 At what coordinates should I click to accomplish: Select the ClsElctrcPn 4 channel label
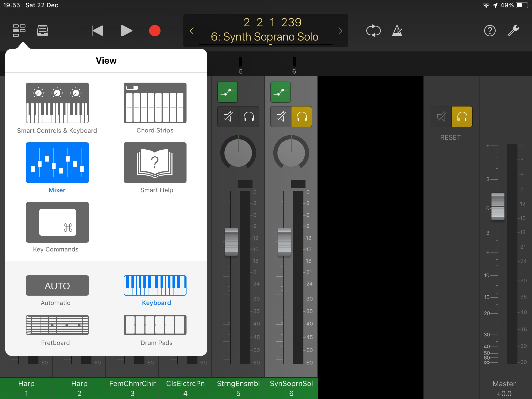185,388
